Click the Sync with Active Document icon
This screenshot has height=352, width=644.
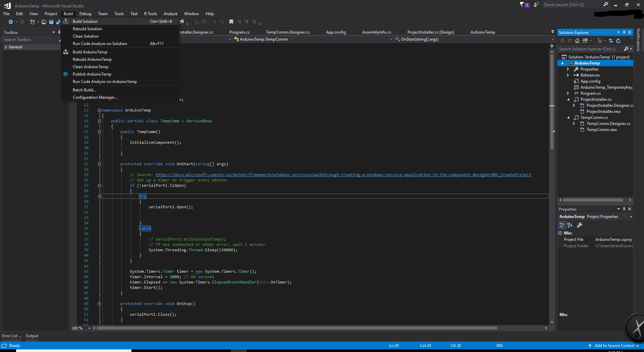click(611, 41)
